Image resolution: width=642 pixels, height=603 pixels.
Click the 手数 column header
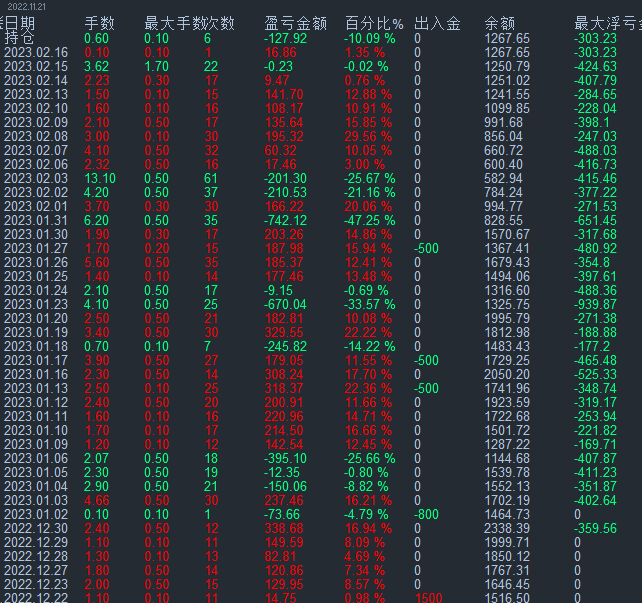coord(99,23)
